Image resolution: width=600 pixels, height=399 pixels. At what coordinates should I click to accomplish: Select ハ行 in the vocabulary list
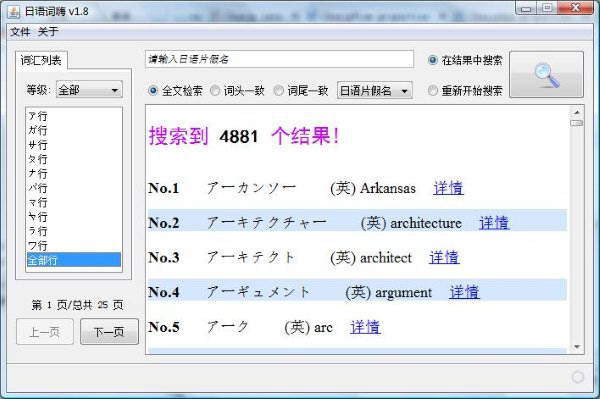click(x=74, y=188)
